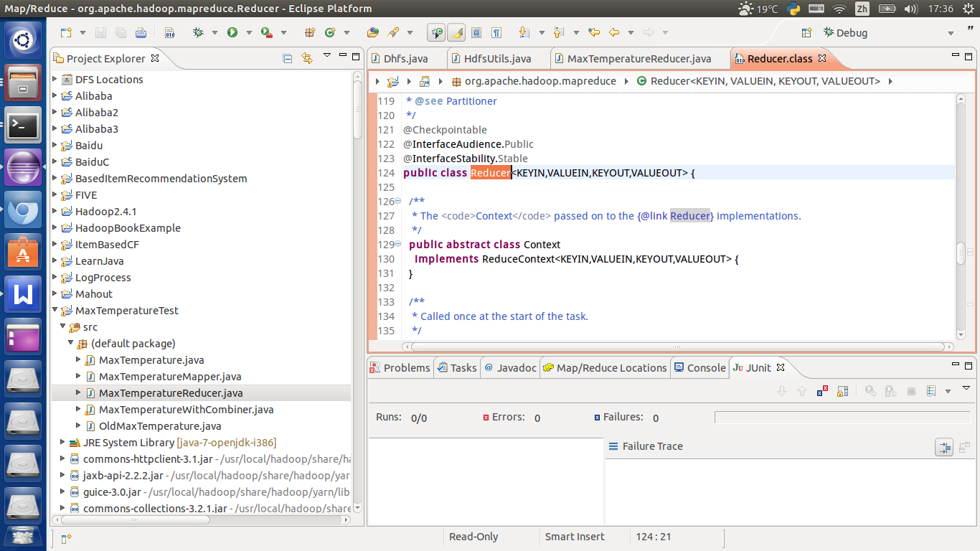Click the Debug perspective button
Image resolution: width=980 pixels, height=551 pixels.
(846, 33)
